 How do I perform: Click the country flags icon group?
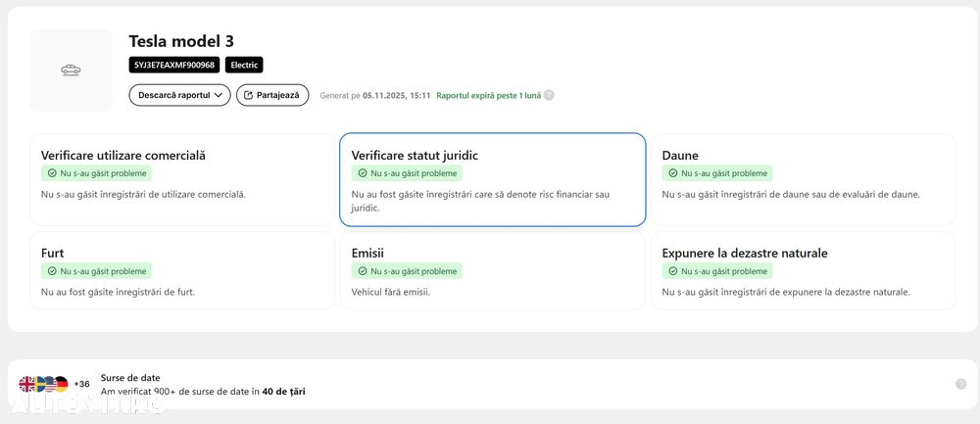pyautogui.click(x=44, y=384)
